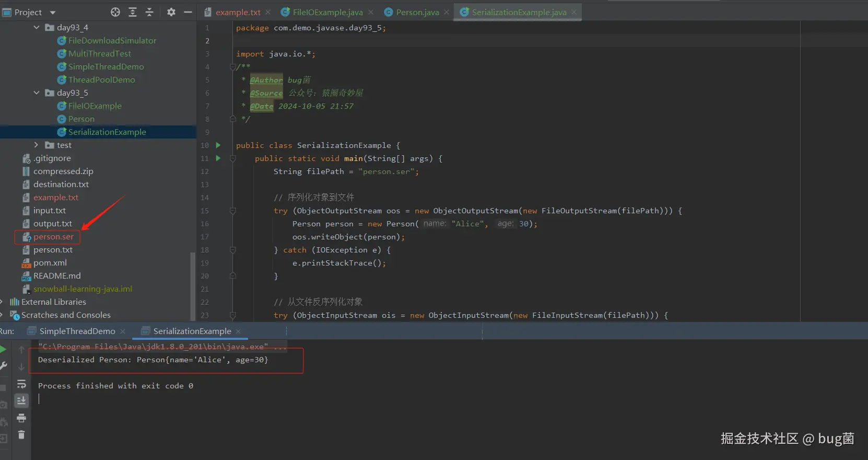The width and height of the screenshot is (868, 460).
Task: Place the caret on editor line number 2
Action: 207,41
